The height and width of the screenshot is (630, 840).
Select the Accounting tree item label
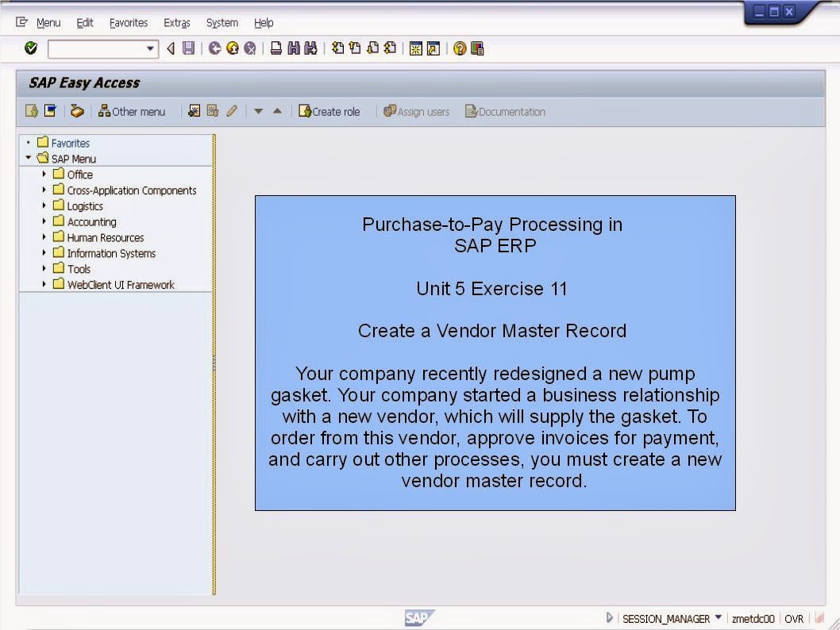[x=91, y=221]
